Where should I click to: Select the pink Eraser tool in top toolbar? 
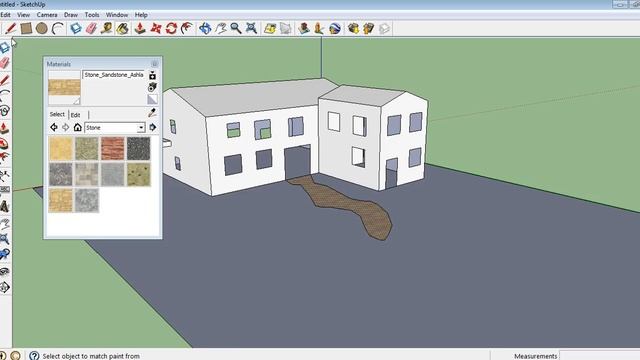(91, 29)
